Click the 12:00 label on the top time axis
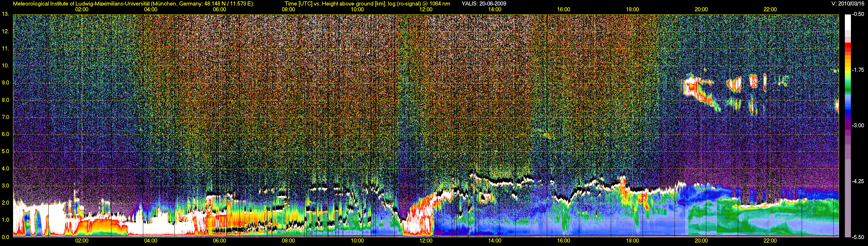868x246 pixels. pos(426,10)
